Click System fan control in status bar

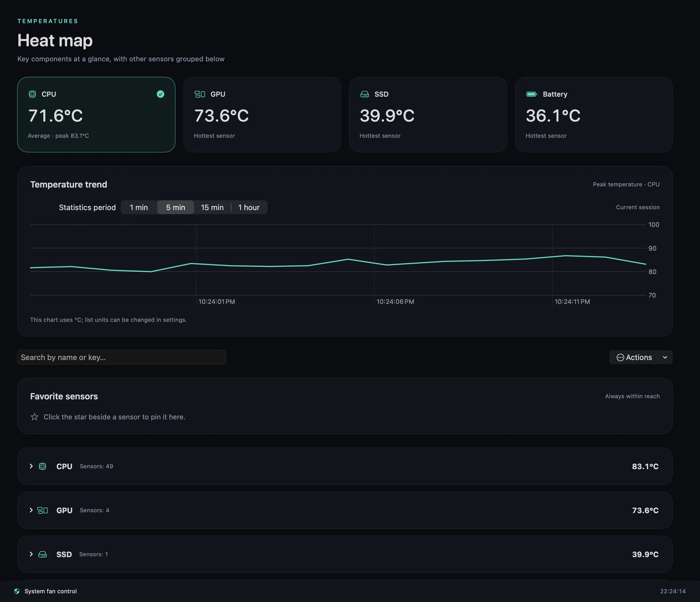pyautogui.click(x=51, y=591)
